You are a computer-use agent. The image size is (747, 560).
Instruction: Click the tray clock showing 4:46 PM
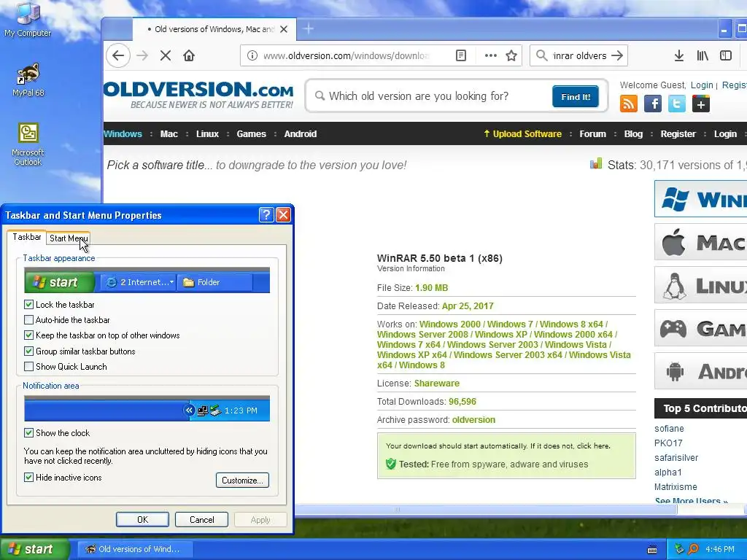click(720, 549)
